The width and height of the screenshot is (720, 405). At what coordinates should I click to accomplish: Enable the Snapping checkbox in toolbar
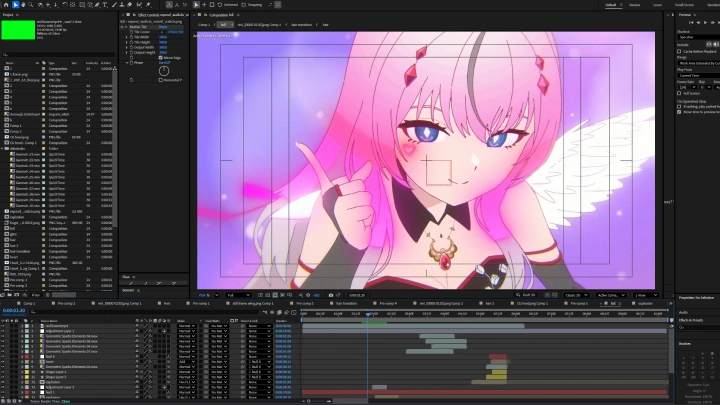[x=244, y=5]
